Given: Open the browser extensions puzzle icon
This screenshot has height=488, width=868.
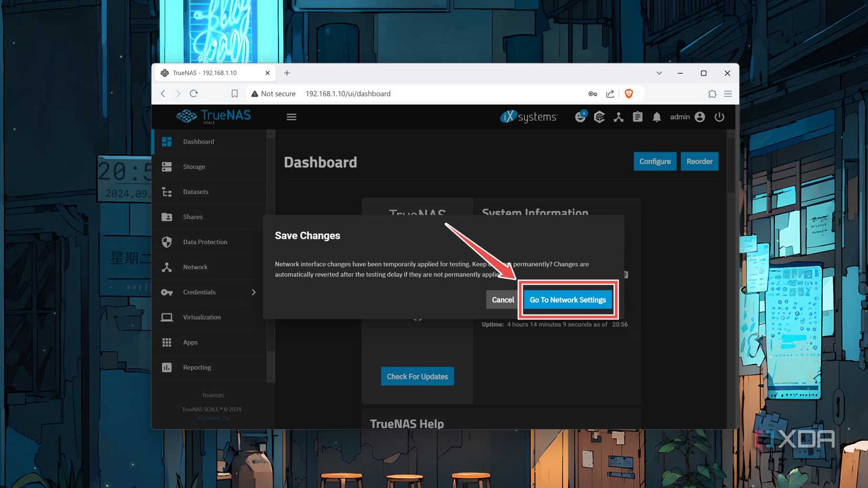Looking at the screenshot, I should [712, 94].
